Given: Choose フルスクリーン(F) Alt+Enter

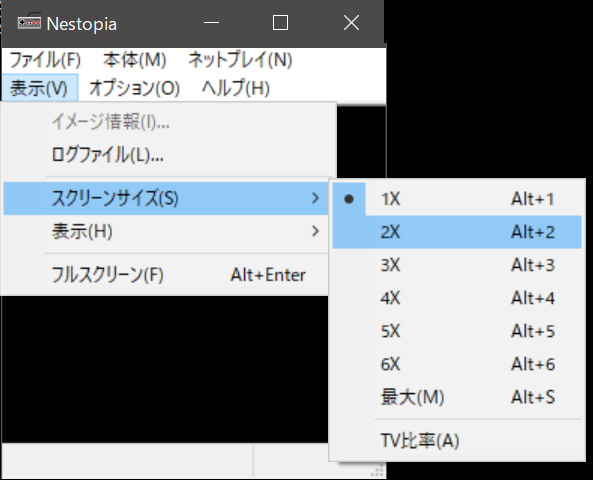Looking at the screenshot, I should (166, 275).
